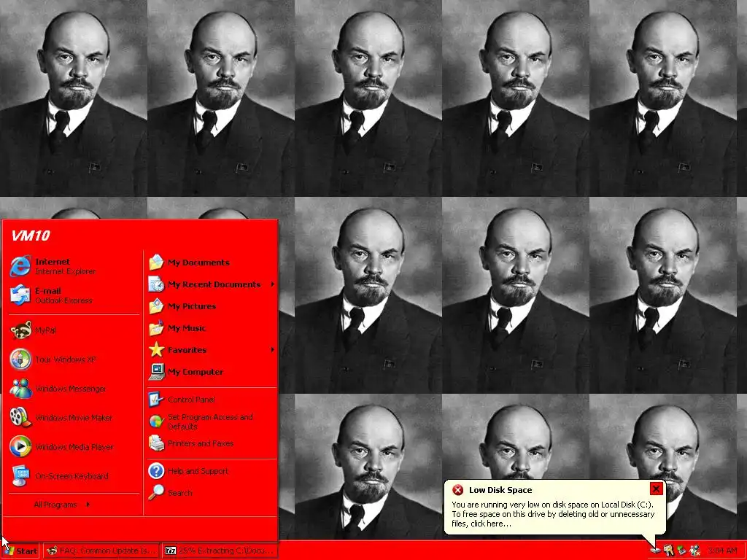Open Help and Support

(x=212, y=471)
